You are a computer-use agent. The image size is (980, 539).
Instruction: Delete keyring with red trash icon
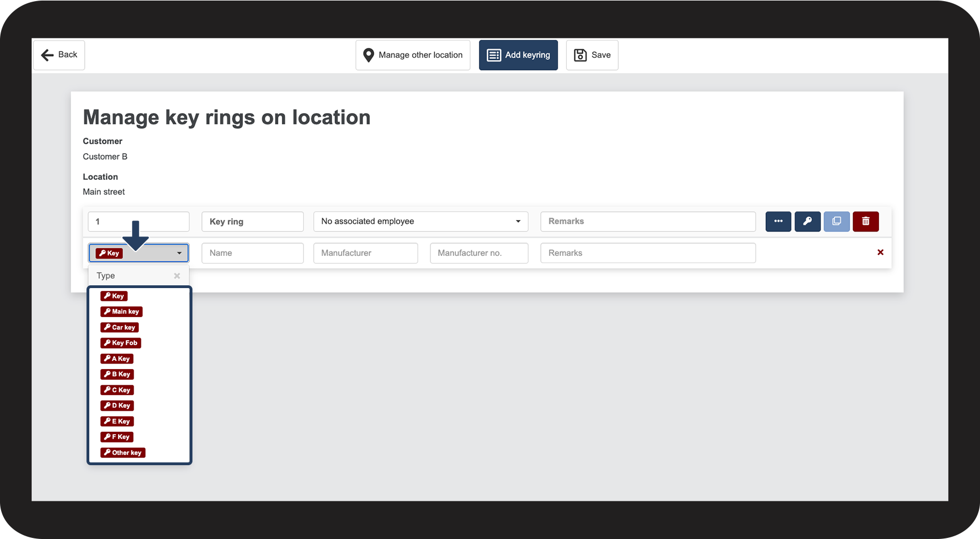click(866, 221)
